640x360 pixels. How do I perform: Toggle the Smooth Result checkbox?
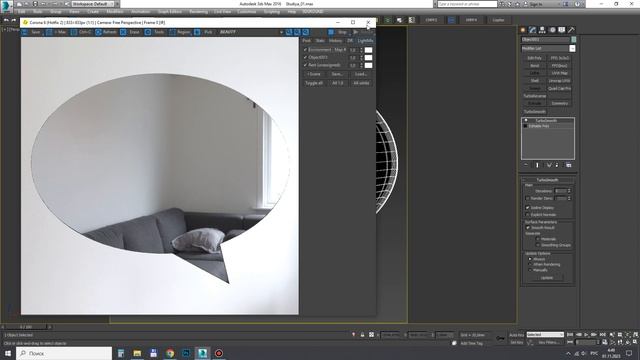click(528, 228)
